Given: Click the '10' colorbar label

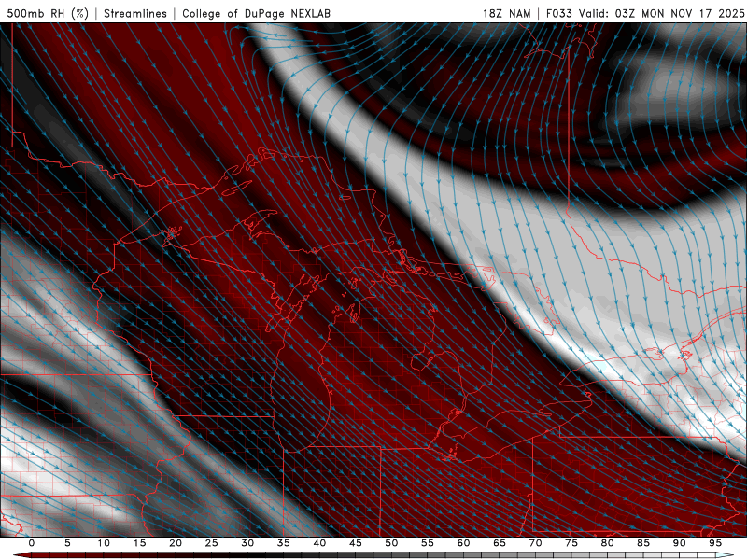Looking at the screenshot, I should pyautogui.click(x=104, y=543).
